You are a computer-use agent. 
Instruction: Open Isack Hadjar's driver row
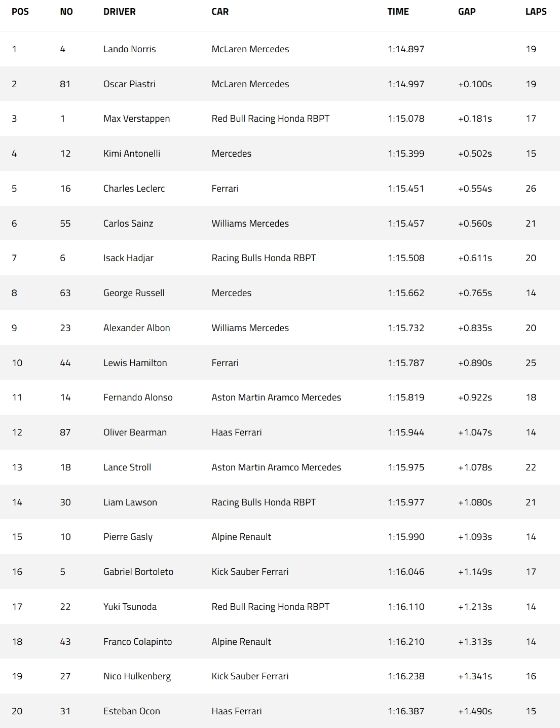click(128, 258)
